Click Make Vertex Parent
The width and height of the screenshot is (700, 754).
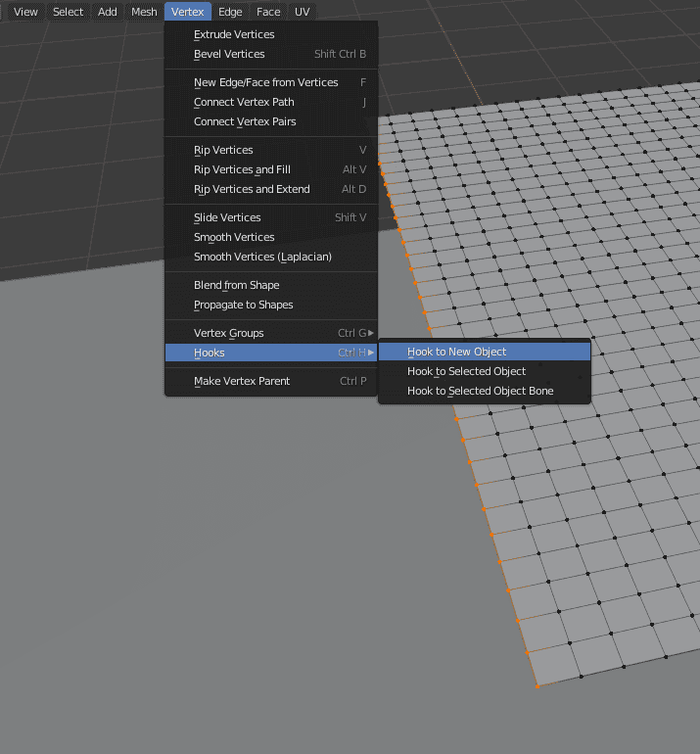242,381
